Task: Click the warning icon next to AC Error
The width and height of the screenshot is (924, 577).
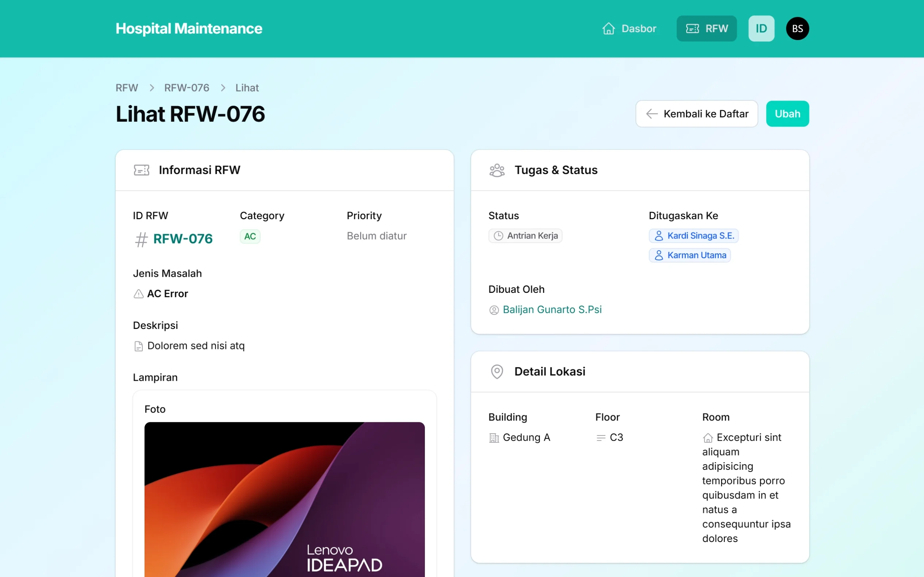Action: 138,294
